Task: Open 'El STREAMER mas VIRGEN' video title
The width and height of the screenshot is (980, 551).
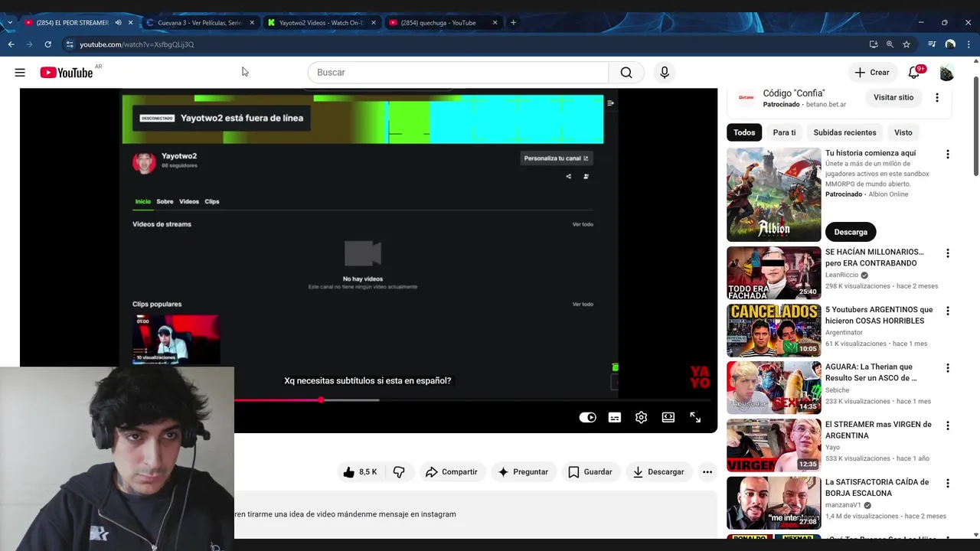Action: (x=878, y=430)
